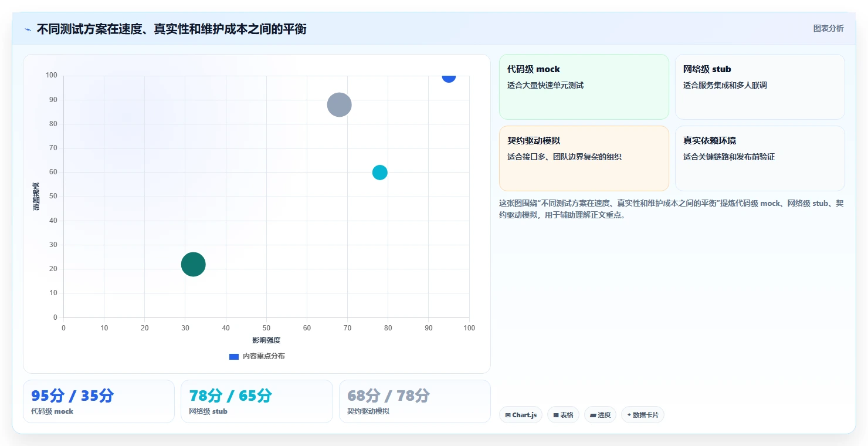Select the Chart.js tag
The height and width of the screenshot is (446, 868).
coord(521,415)
